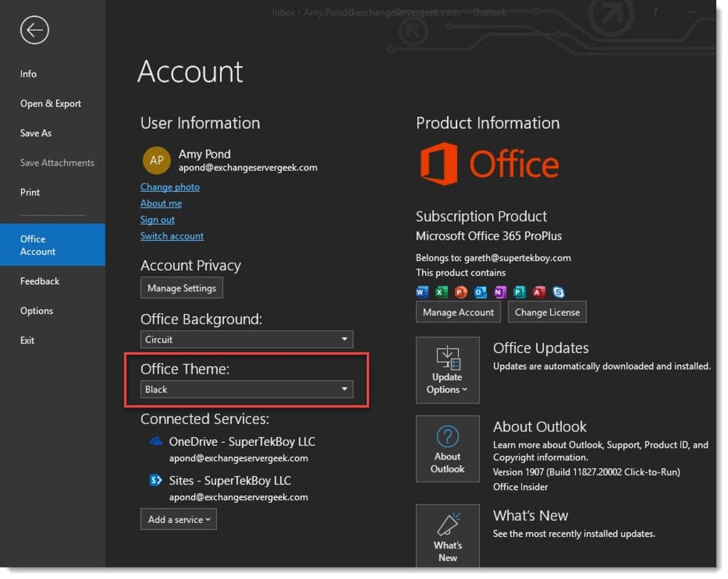Screen dimensions: 728x579
Task: Click Microsoft Office 365 ProPlus text
Action: pyautogui.click(x=489, y=236)
